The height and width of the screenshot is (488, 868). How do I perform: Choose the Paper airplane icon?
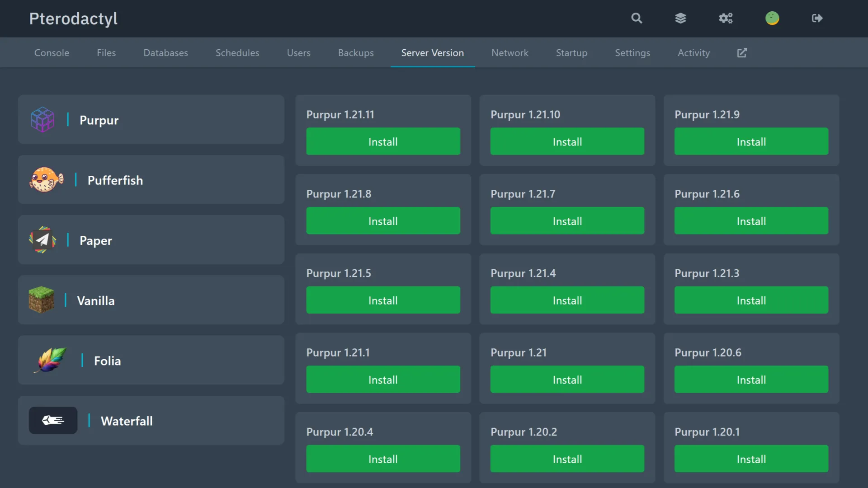pyautogui.click(x=42, y=240)
